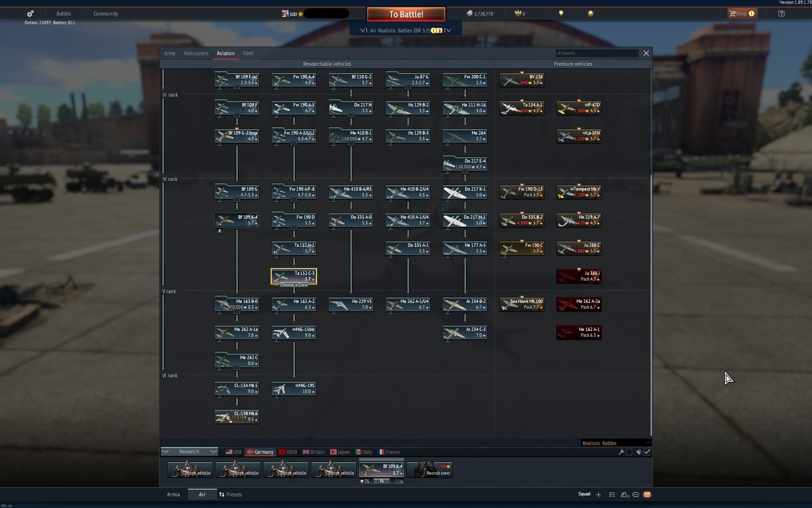
Task: Click the left arrow beside game mode
Action: pyautogui.click(x=363, y=30)
